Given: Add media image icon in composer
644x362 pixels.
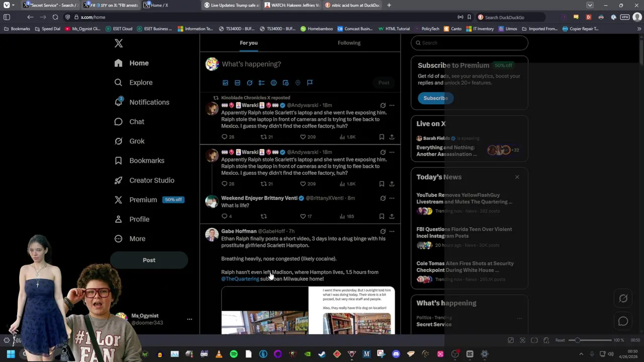Looking at the screenshot, I should 225,82.
